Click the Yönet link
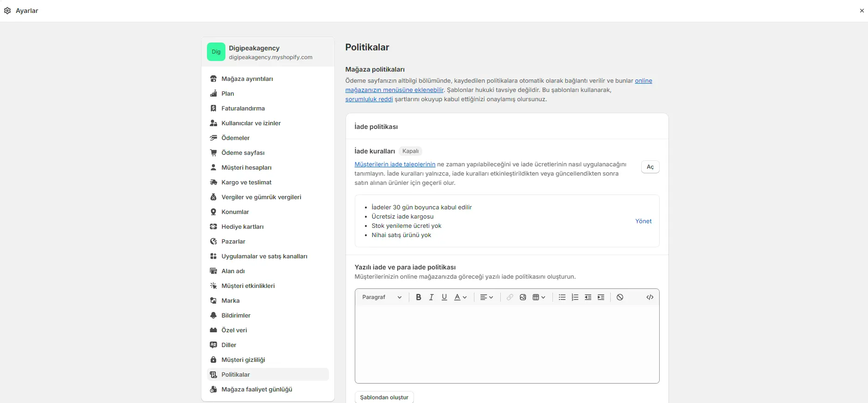Viewport: 868px width, 403px height. coord(643,221)
